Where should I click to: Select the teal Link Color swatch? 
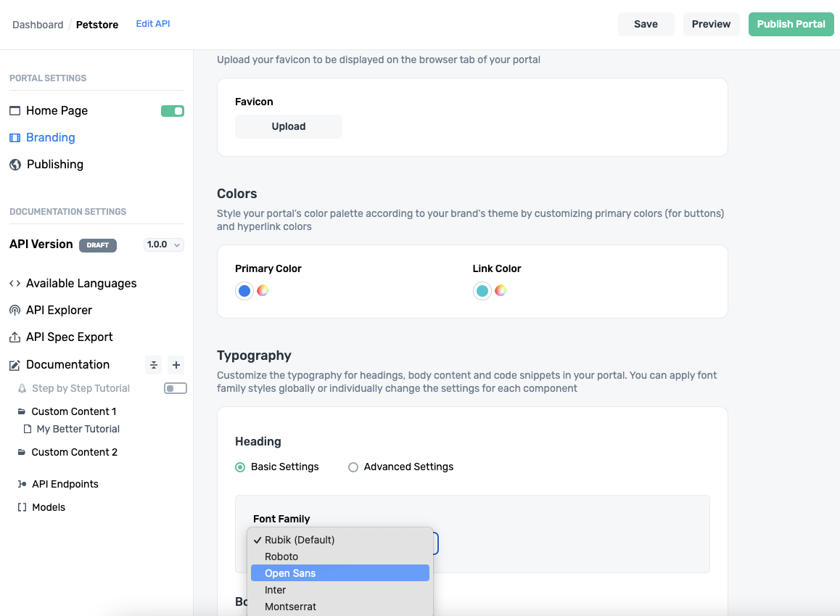482,291
